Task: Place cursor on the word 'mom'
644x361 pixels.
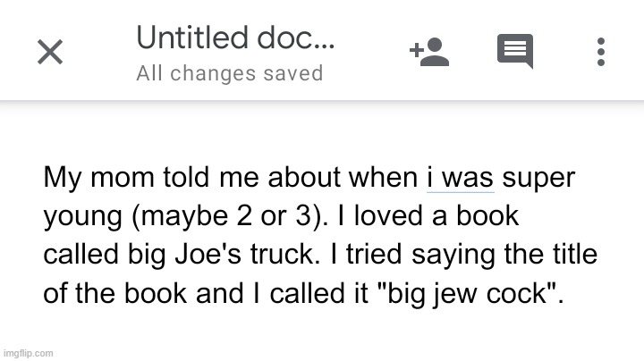Action: [122, 178]
